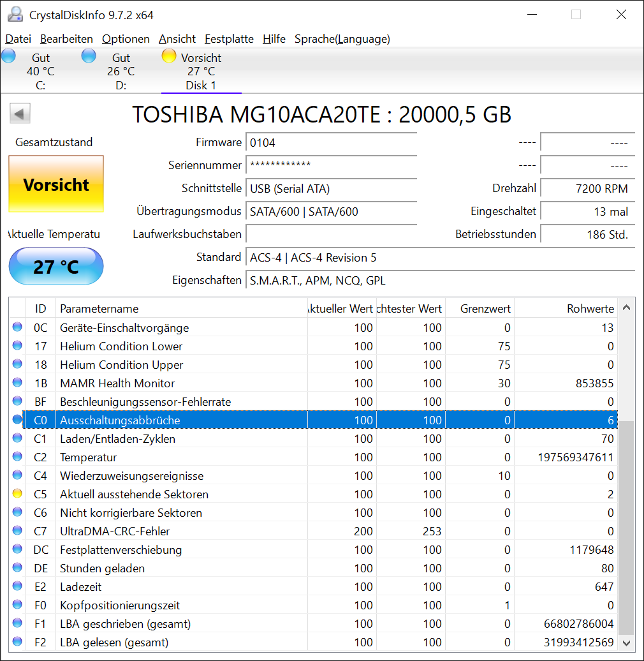
Task: Select the blue status orb for drive D:
Action: pos(89,56)
